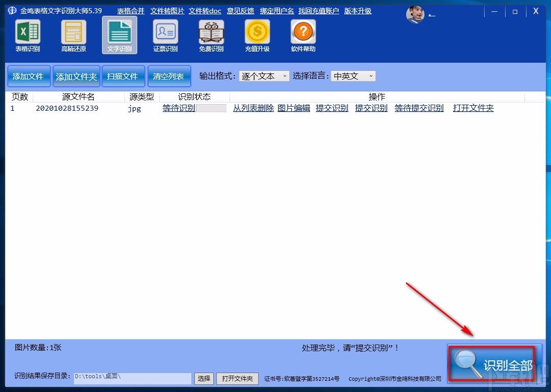Change output format from 逐个文本

pos(284,76)
